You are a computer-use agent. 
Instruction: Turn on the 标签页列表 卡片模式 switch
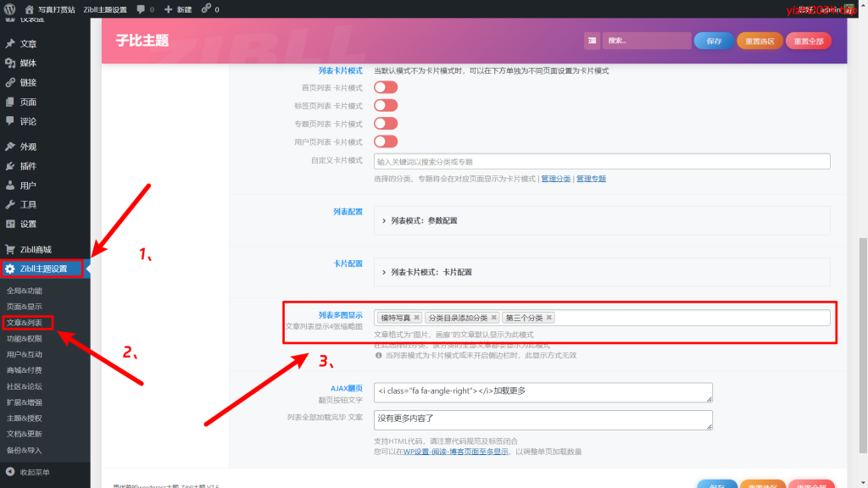[386, 105]
